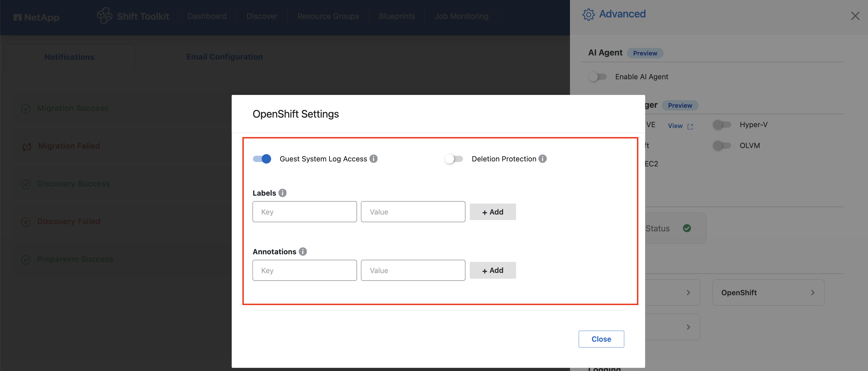Screen dimensions: 868x371
Task: Click the NetApp logo
Action: point(37,17)
